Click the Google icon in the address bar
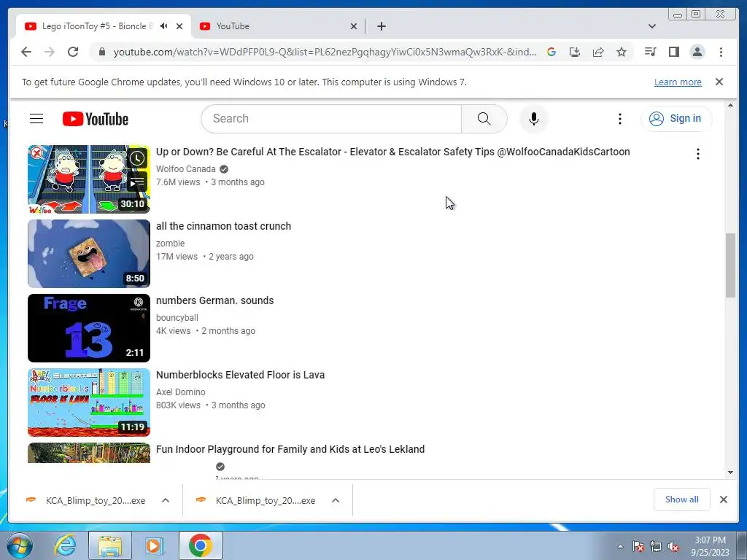The image size is (747, 560). tap(551, 52)
